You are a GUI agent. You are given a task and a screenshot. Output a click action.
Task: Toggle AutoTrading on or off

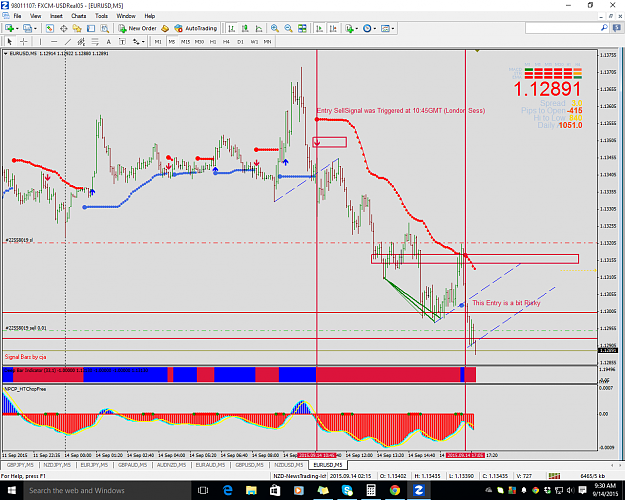(x=196, y=28)
